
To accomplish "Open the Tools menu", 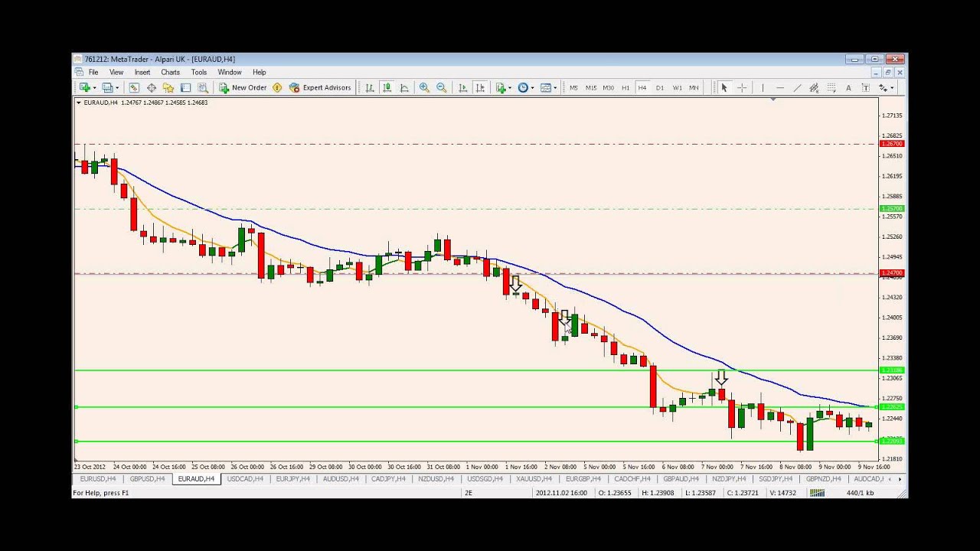I will click(199, 73).
